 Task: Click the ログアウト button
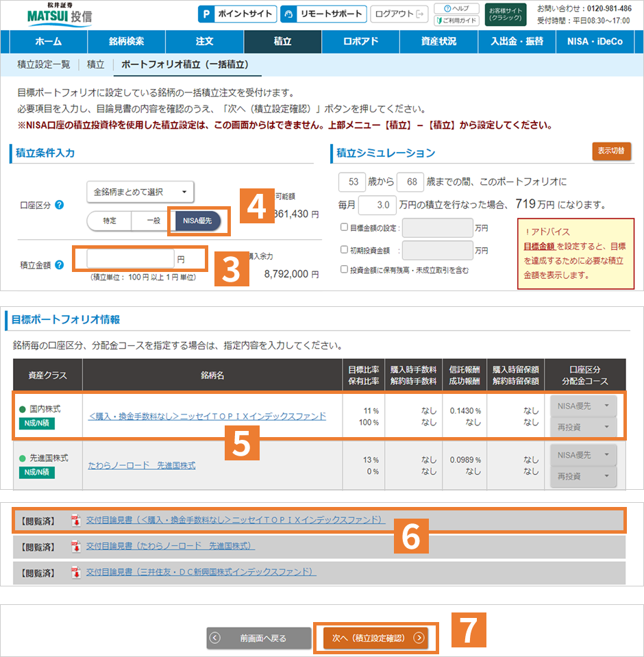click(399, 14)
